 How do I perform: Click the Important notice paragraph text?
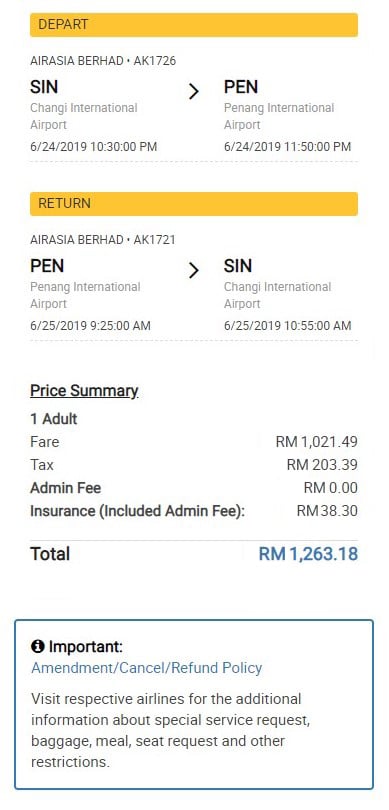click(x=172, y=730)
